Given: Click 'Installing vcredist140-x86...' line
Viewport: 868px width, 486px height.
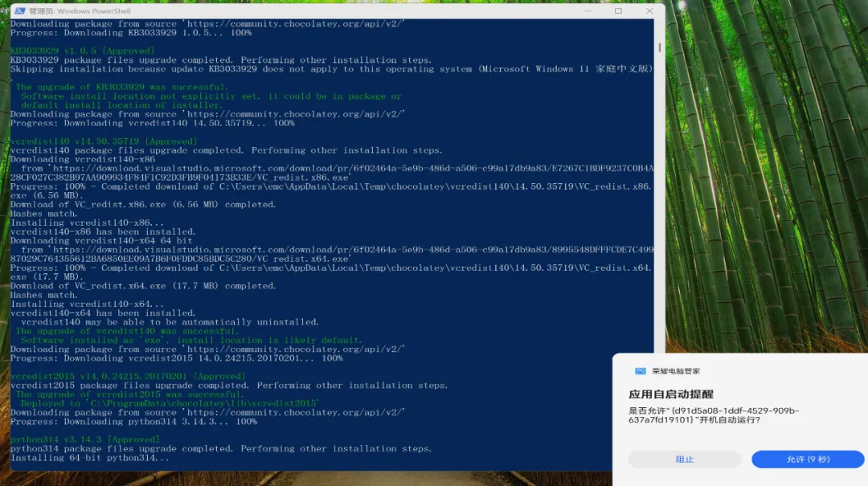Looking at the screenshot, I should [87, 223].
